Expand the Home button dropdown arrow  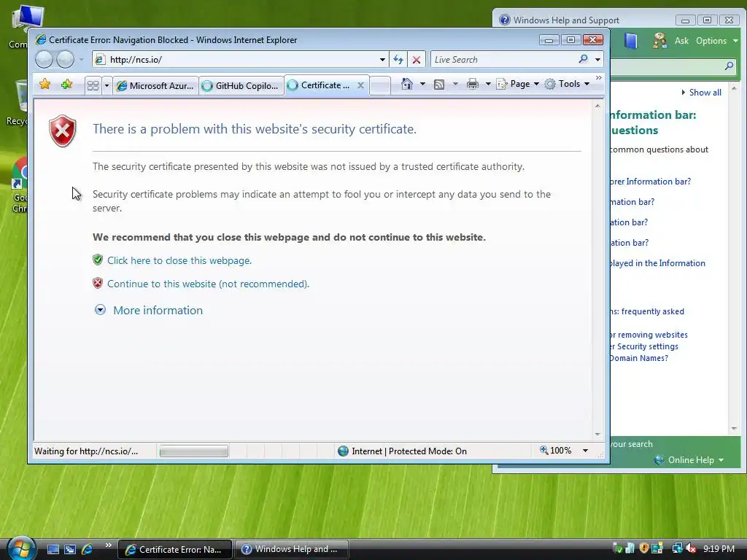tap(422, 85)
